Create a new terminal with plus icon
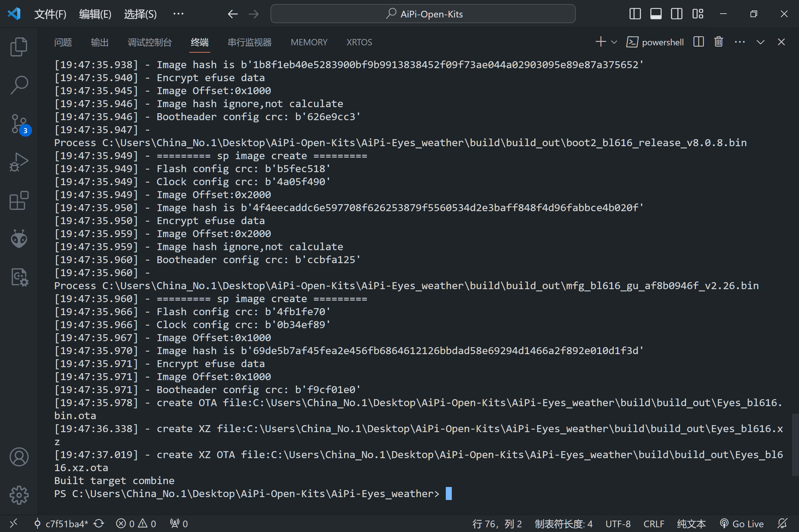This screenshot has height=532, width=799. [601, 42]
